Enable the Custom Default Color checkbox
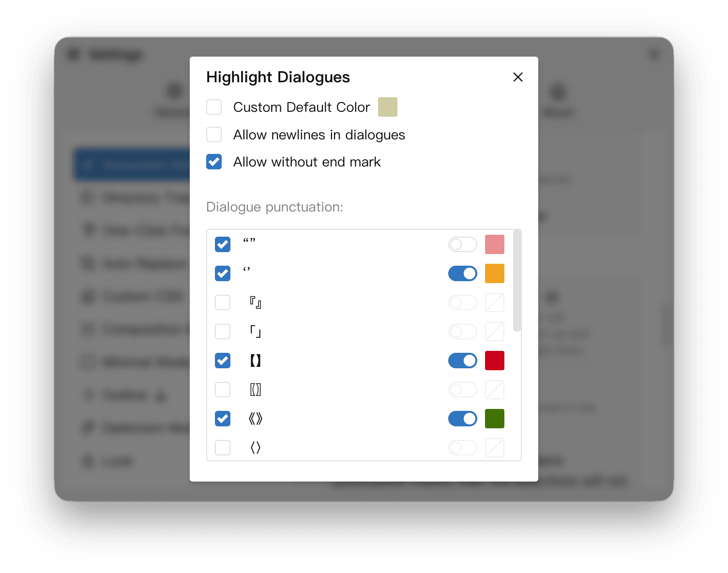This screenshot has height=573, width=728. coord(214,107)
